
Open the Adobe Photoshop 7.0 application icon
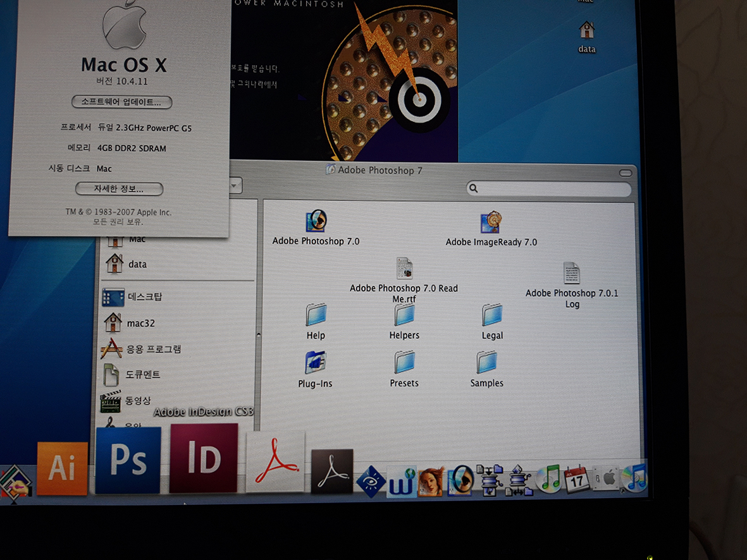pos(316,222)
